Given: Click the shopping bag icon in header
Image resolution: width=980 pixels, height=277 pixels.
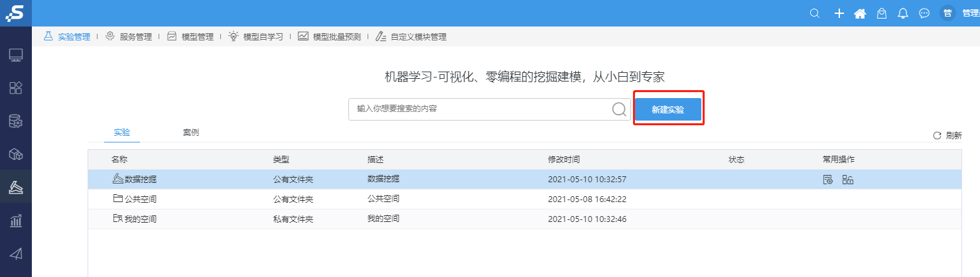Looking at the screenshot, I should click(x=881, y=13).
